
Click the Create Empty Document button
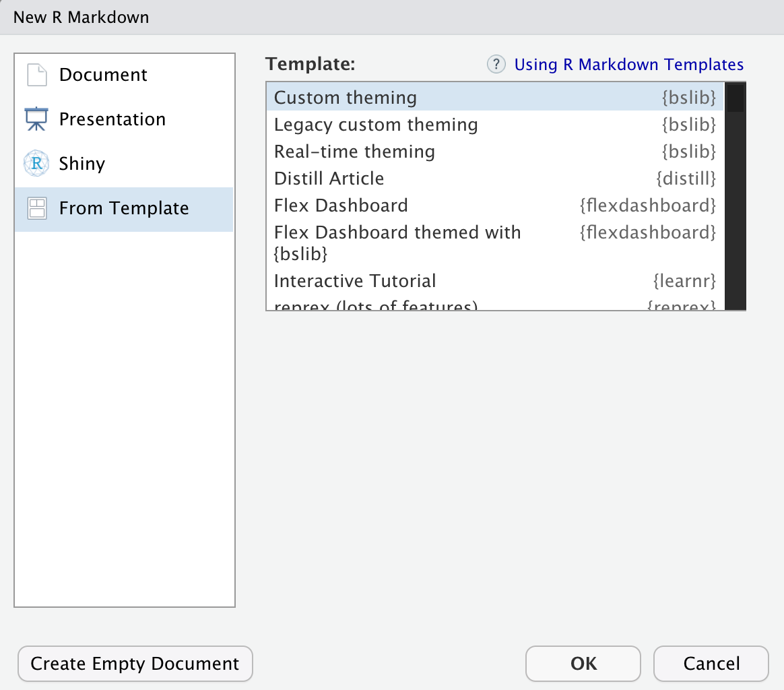(135, 664)
